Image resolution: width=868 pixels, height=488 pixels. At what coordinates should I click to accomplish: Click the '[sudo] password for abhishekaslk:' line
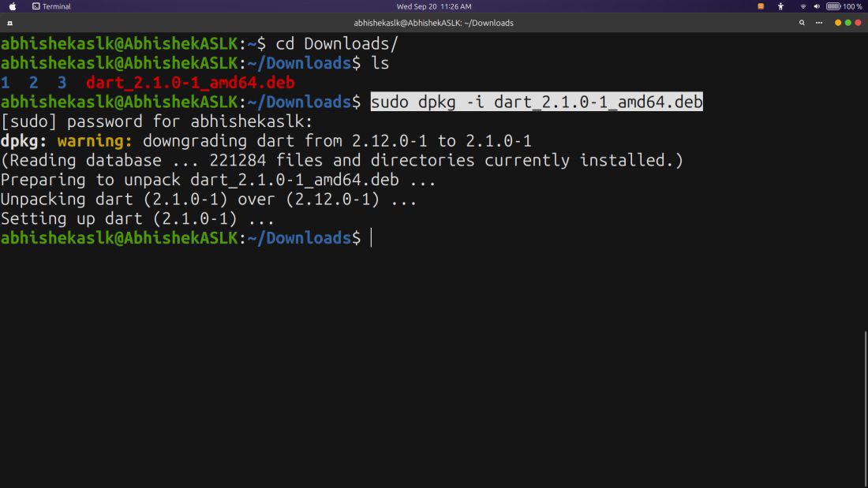[x=157, y=121]
